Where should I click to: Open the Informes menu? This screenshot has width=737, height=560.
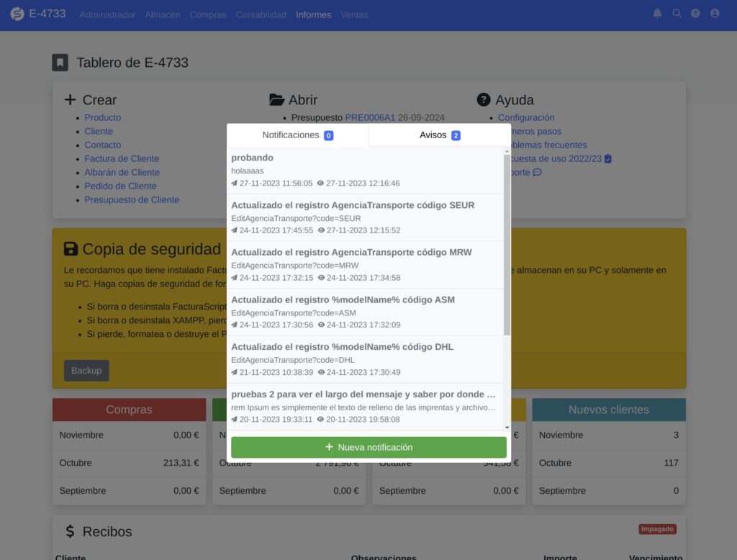[x=314, y=14]
